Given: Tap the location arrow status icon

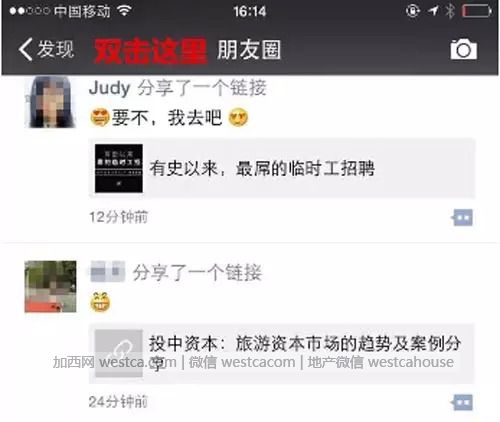Looking at the screenshot, I should [x=433, y=11].
